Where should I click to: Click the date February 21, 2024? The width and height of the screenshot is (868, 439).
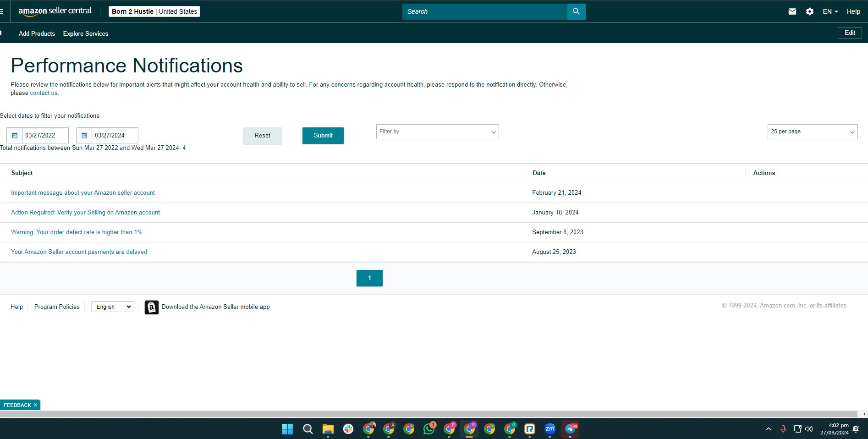pos(557,193)
